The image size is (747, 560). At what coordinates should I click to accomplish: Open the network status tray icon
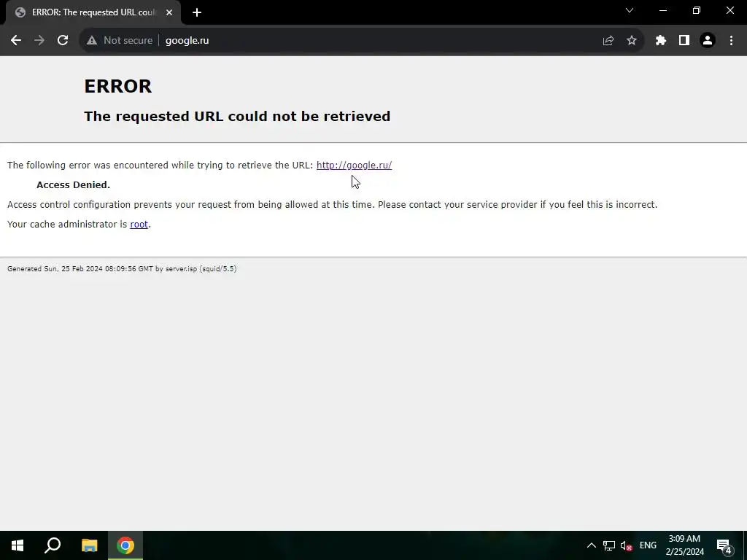(x=609, y=545)
